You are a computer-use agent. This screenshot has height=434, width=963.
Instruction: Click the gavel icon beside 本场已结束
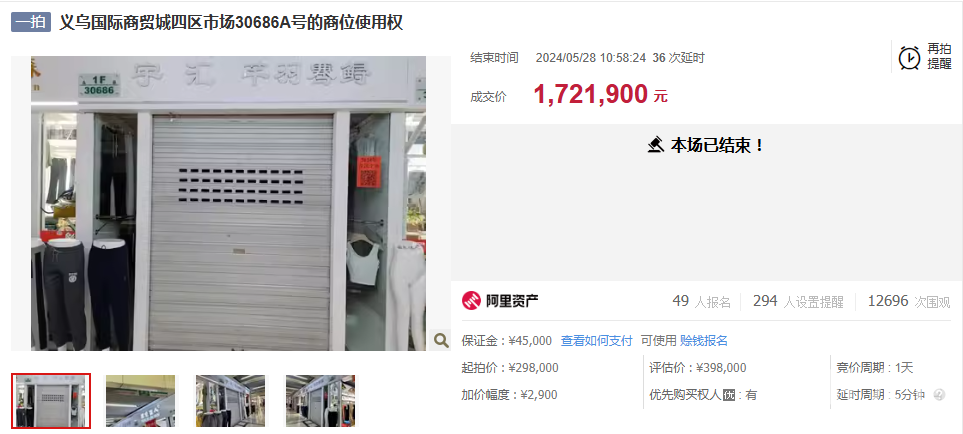(657, 145)
